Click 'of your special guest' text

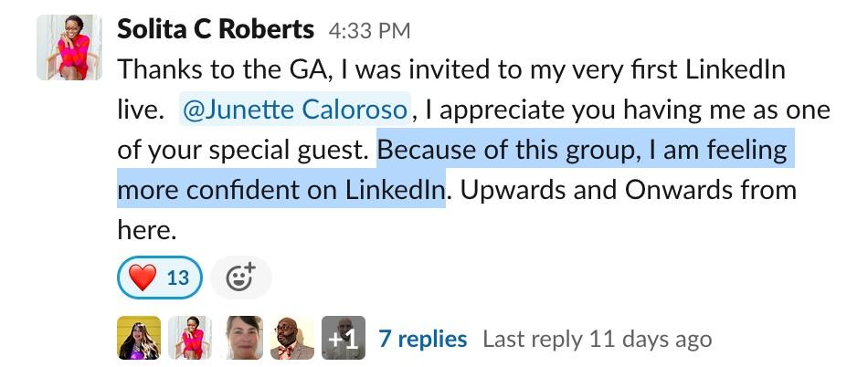point(245,151)
